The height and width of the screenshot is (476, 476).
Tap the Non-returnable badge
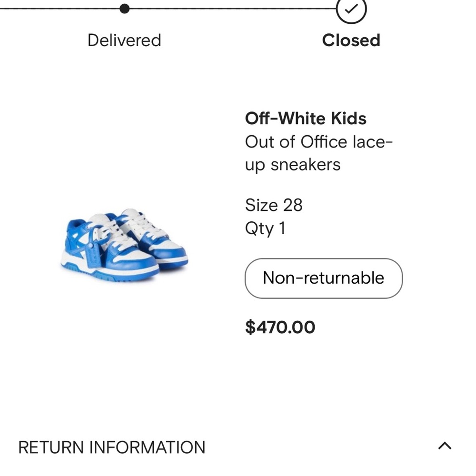coord(323,278)
